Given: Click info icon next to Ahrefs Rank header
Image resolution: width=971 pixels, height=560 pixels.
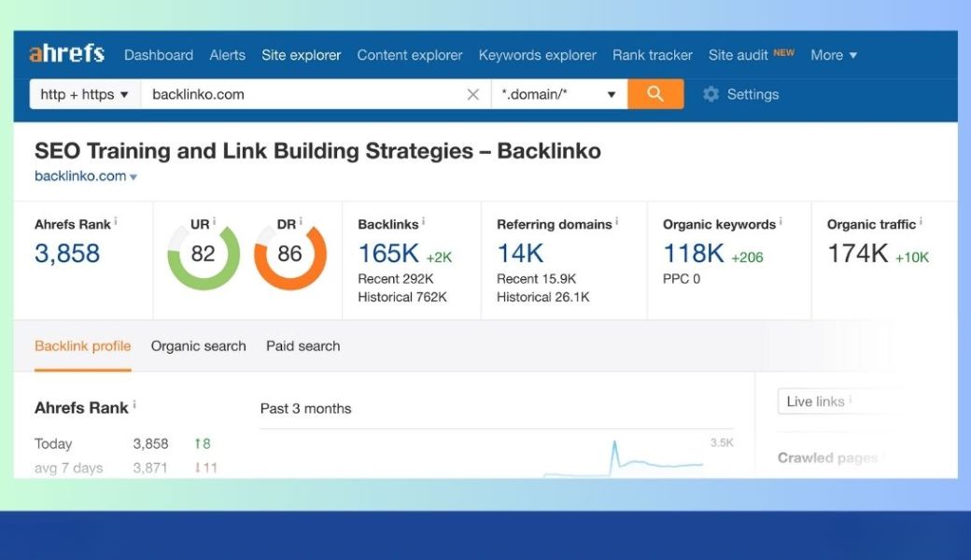Looking at the screenshot, I should click(116, 221).
